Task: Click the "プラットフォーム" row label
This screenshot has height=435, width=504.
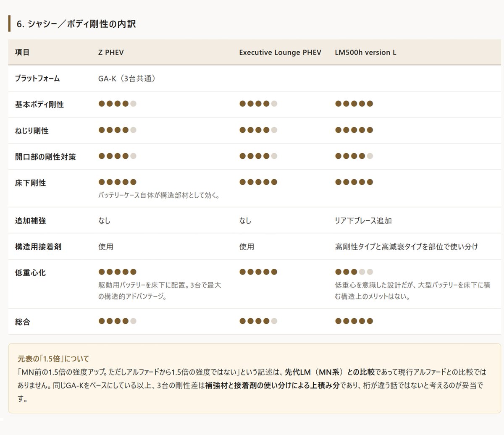Action: tap(37, 79)
